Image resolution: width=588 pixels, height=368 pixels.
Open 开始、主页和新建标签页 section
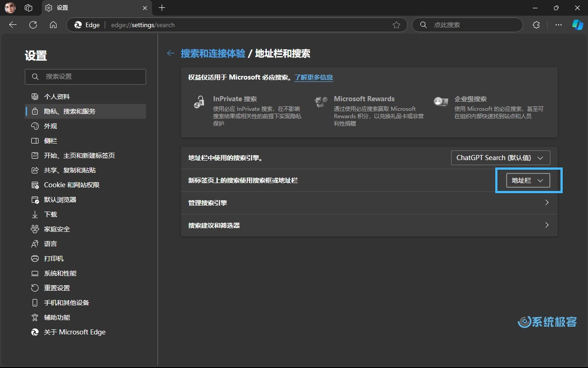click(x=85, y=155)
